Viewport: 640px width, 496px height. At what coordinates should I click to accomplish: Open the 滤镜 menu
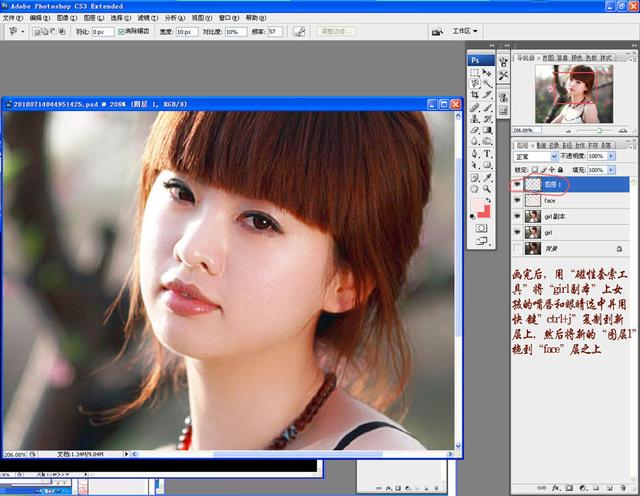[145, 18]
